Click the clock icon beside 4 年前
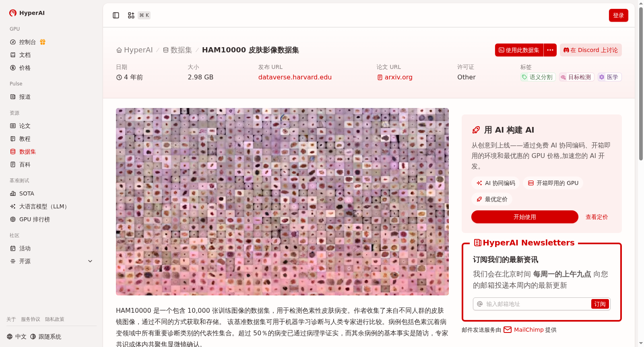The width and height of the screenshot is (644, 347). click(119, 77)
